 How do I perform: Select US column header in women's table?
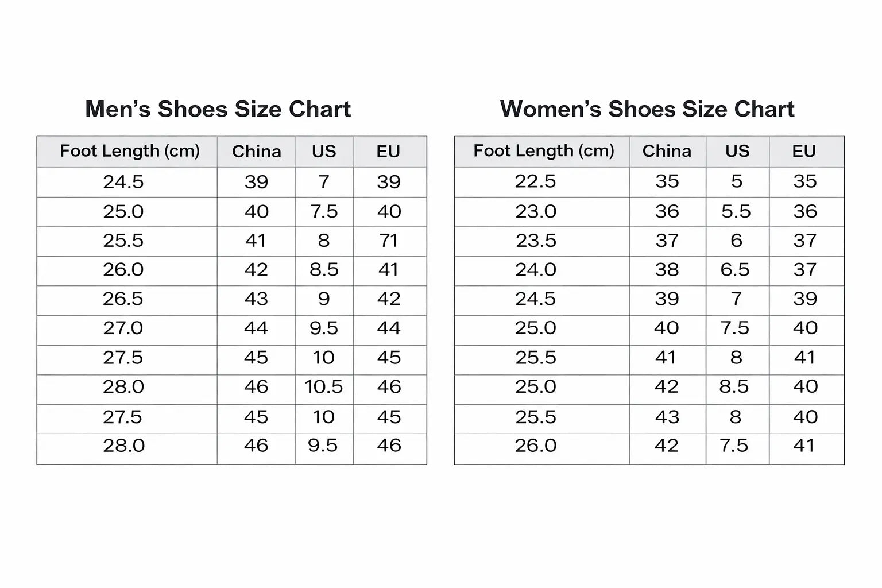click(737, 151)
